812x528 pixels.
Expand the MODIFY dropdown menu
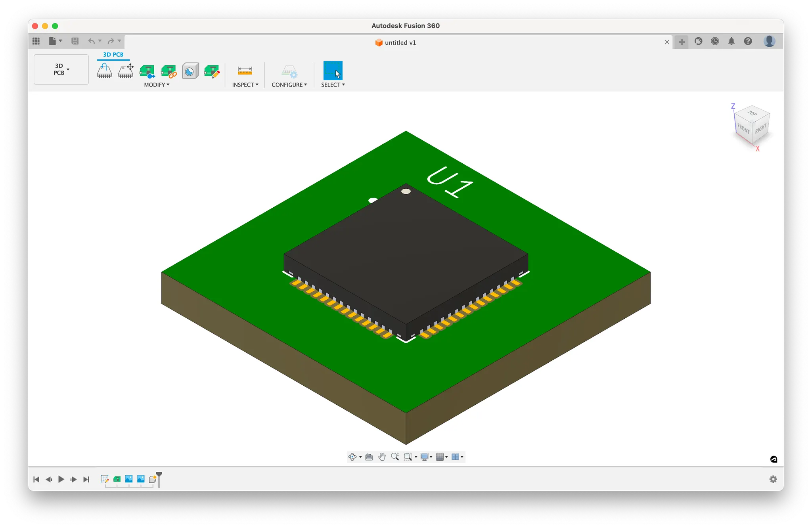coord(157,85)
